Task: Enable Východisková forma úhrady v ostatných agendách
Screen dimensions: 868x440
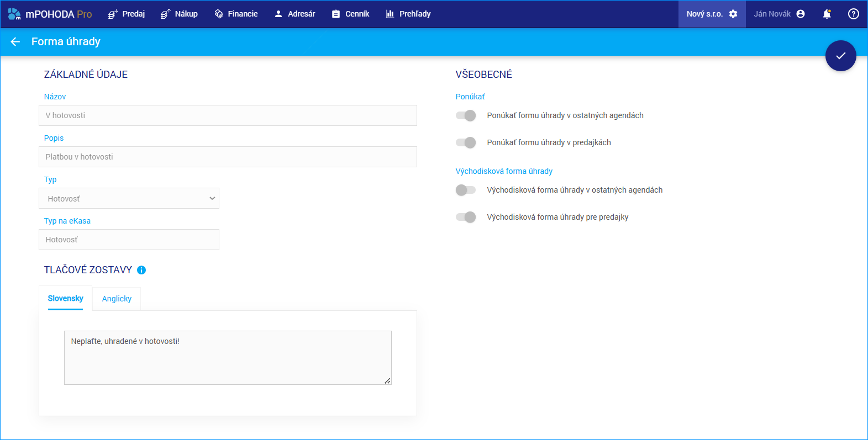Action: coord(466,190)
